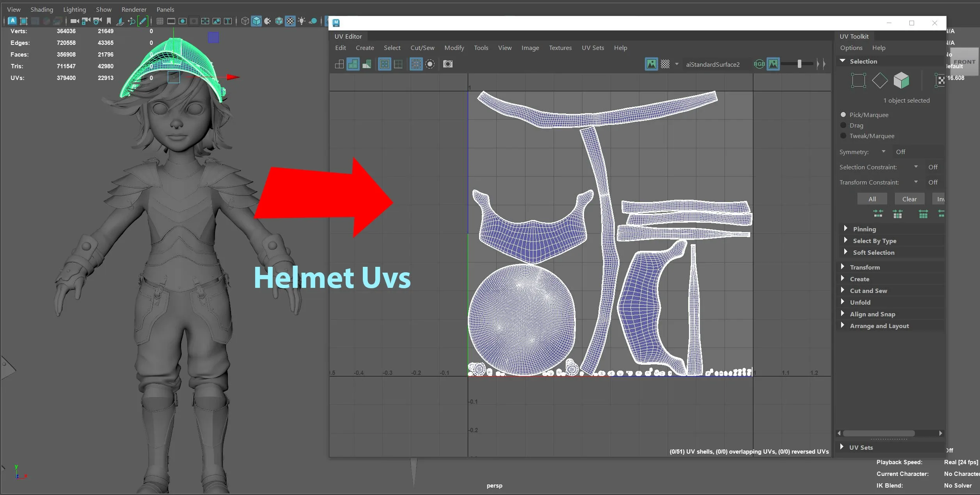
Task: Toggle the resolution gate icon
Action: [182, 21]
